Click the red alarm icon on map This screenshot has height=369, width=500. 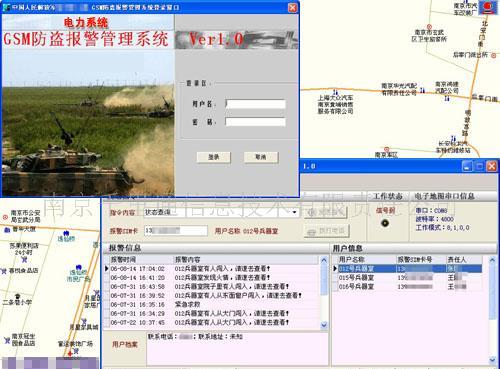[488, 7]
